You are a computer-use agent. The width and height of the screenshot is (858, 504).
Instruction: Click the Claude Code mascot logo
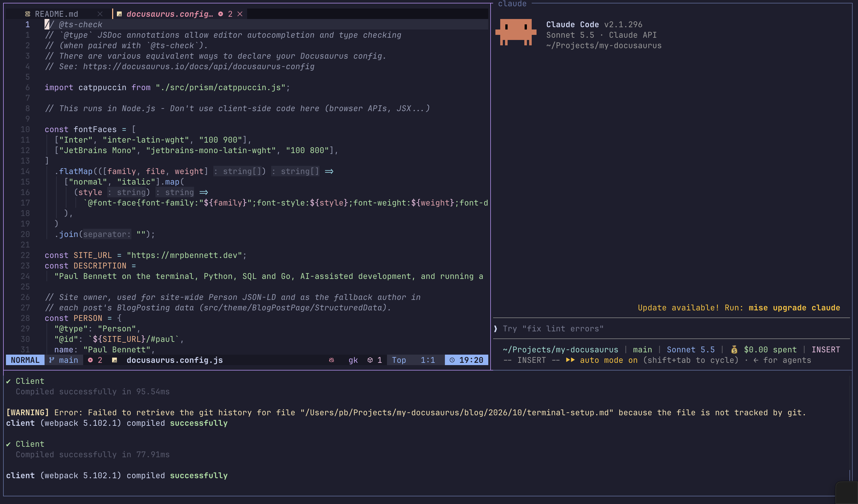point(516,32)
